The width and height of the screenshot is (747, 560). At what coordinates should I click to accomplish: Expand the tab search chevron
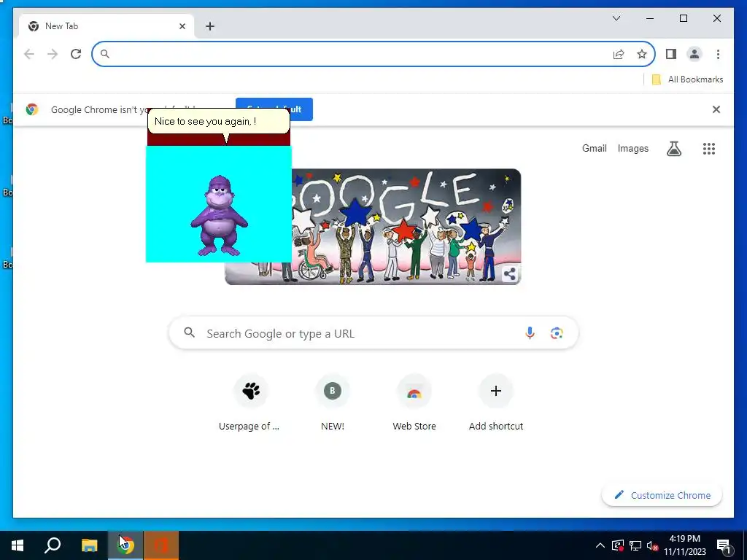(616, 18)
